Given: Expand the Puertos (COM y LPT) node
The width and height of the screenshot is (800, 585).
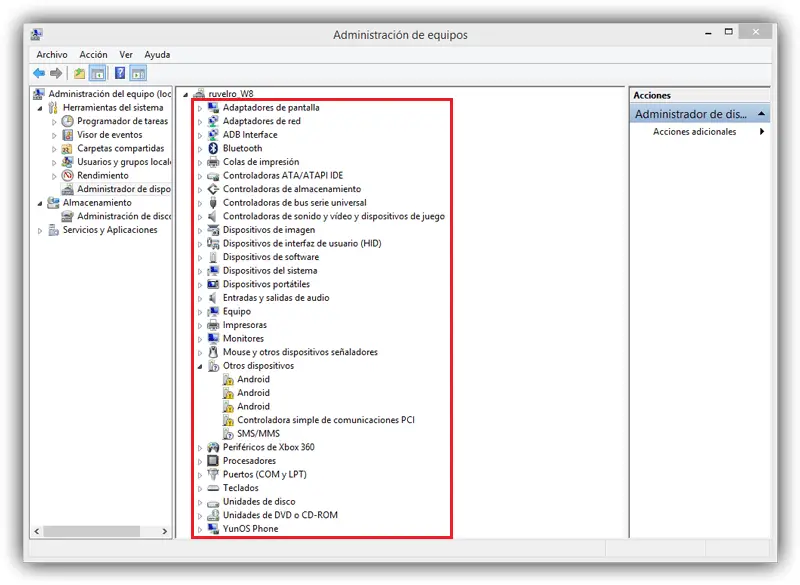Looking at the screenshot, I should click(x=200, y=475).
